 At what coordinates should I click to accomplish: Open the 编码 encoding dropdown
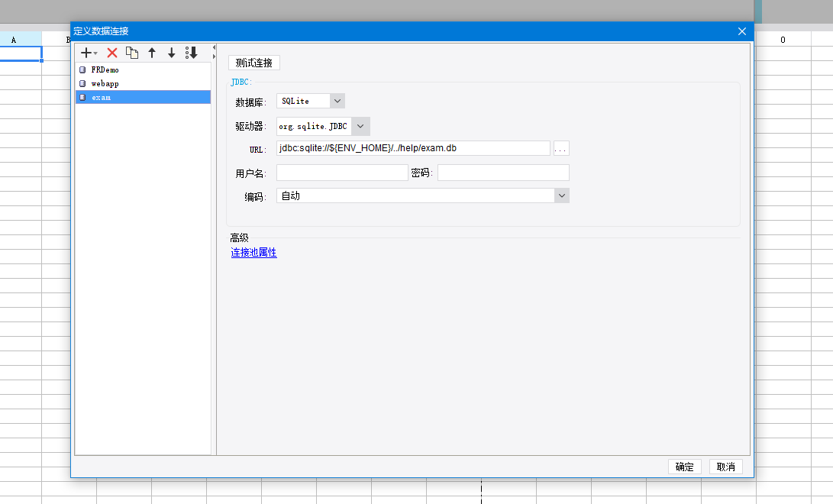(x=562, y=196)
